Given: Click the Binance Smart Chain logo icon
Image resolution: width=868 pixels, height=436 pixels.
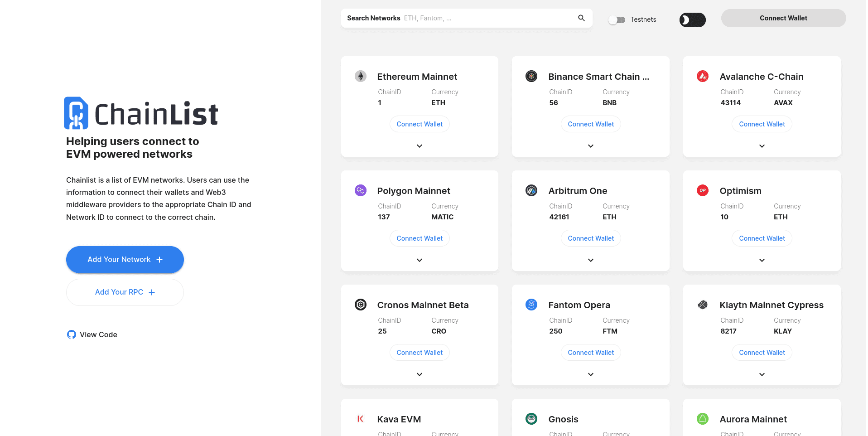Looking at the screenshot, I should click(x=531, y=76).
